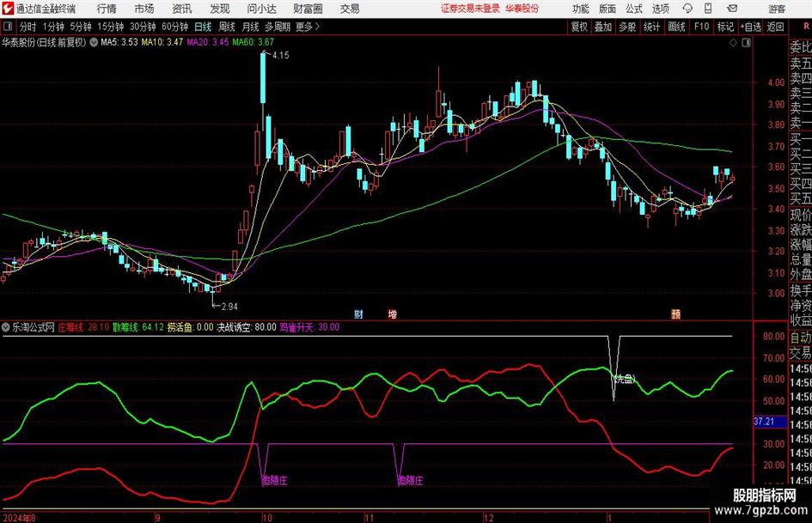Click the 返回 back button
Screen dimensions: 812x523
(x=775, y=27)
